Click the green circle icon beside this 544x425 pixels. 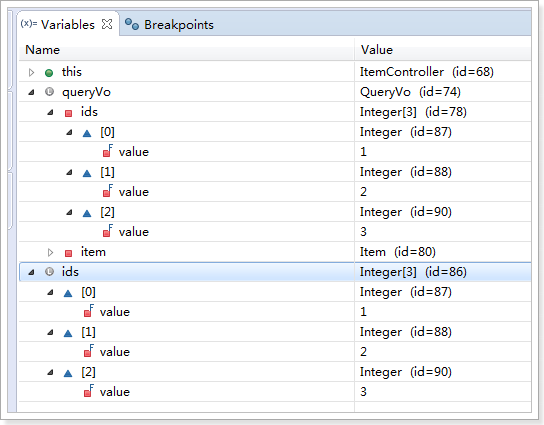click(x=49, y=73)
